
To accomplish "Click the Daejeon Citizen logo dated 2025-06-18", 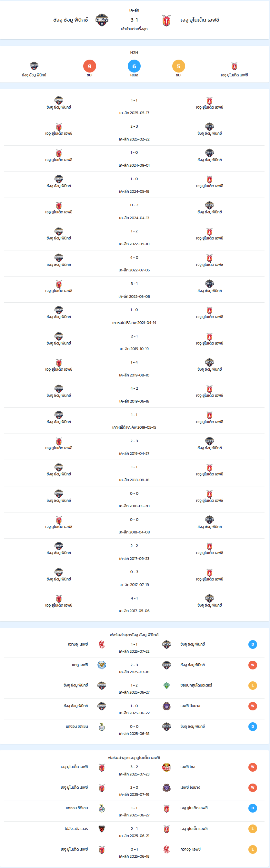I will (102, 727).
